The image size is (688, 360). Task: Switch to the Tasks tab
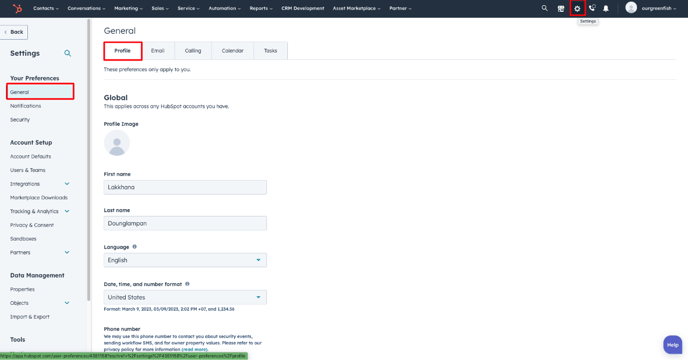[270, 51]
